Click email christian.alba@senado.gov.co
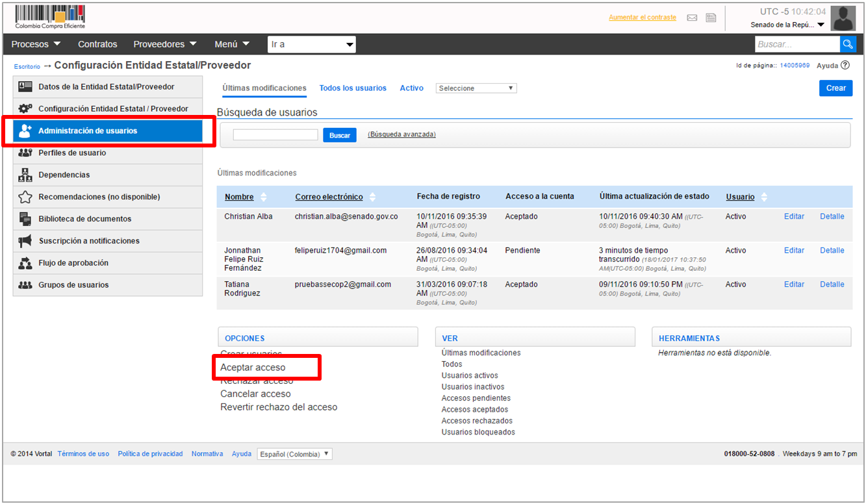 [346, 216]
